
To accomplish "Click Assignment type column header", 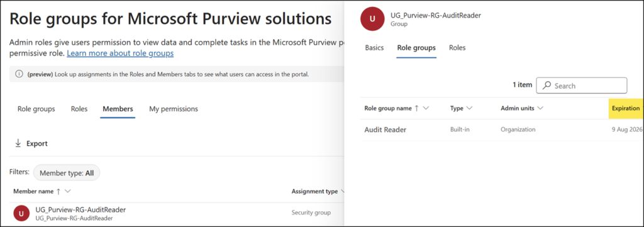I will [x=314, y=191].
